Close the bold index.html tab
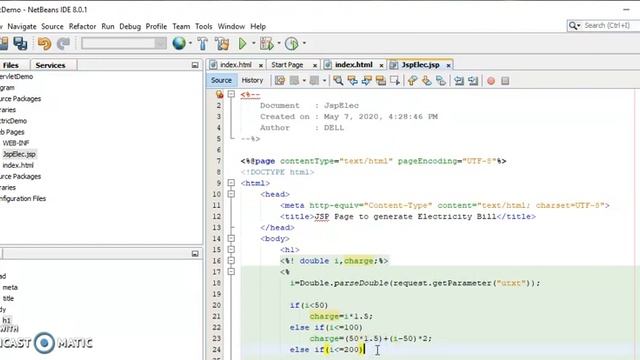 381,65
